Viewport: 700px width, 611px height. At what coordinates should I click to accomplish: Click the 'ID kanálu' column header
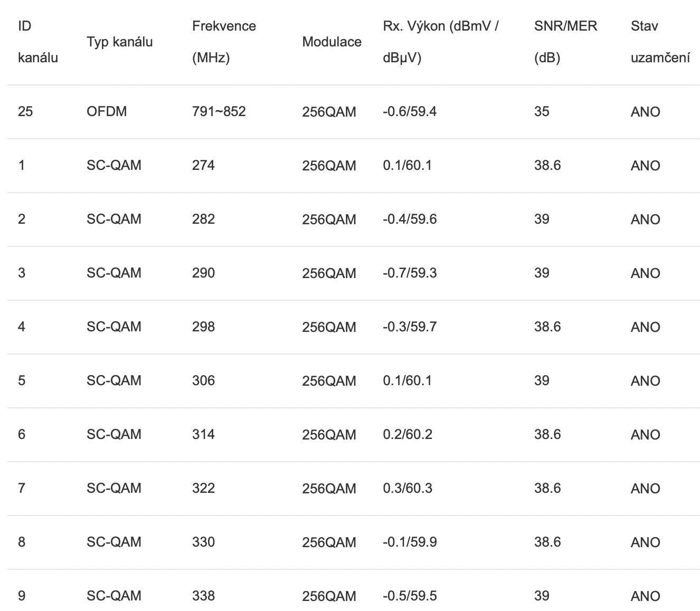click(x=37, y=42)
